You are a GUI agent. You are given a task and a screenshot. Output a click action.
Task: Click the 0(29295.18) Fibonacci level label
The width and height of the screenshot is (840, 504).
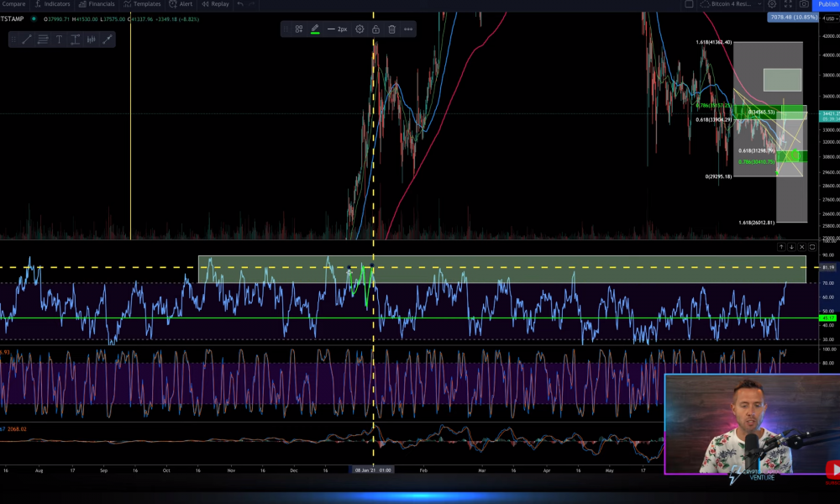[x=718, y=176]
